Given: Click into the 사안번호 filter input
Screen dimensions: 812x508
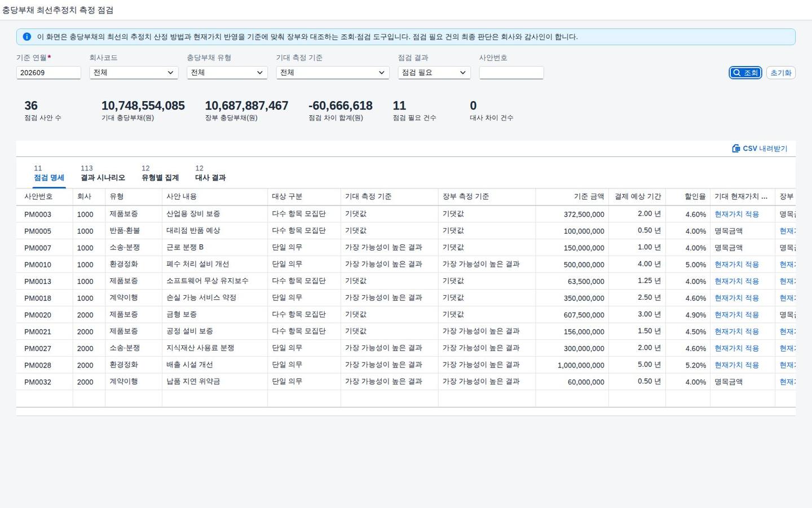Looking at the screenshot, I should click(x=511, y=73).
